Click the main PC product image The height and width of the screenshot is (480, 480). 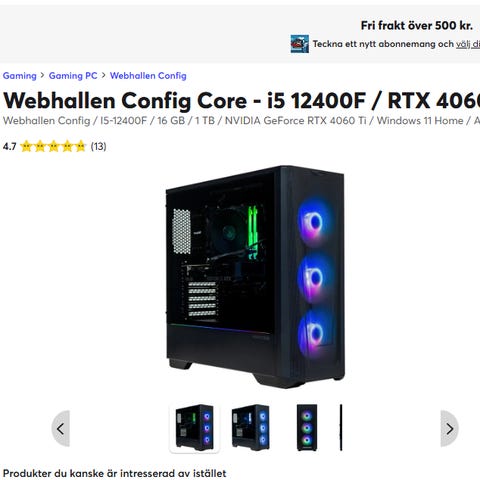255,277
